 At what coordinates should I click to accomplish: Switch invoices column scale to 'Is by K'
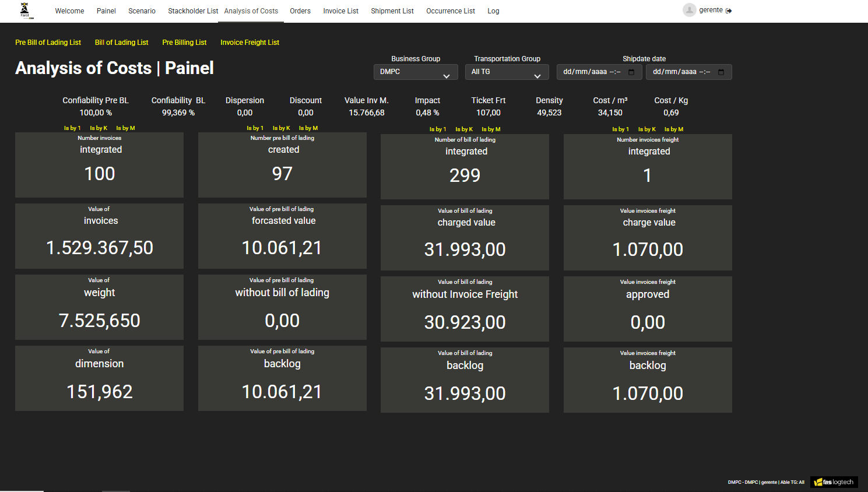(99, 128)
